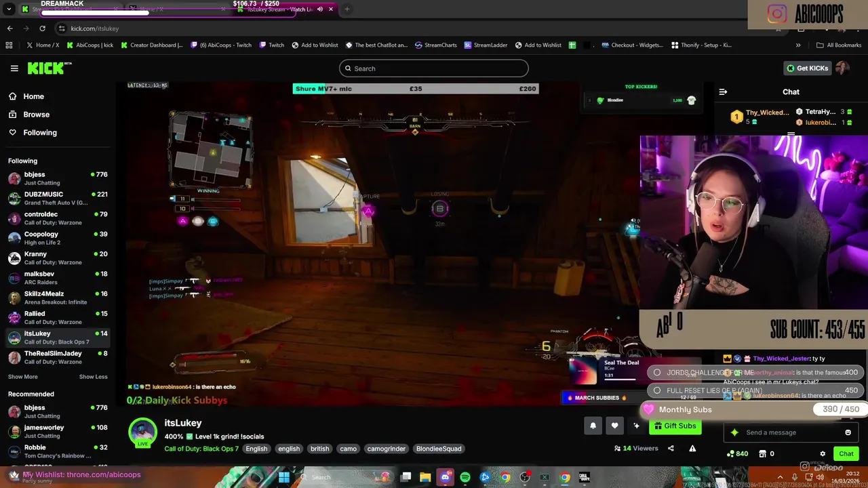Open Browse in the sidebar
The image size is (868, 488).
[x=36, y=115]
